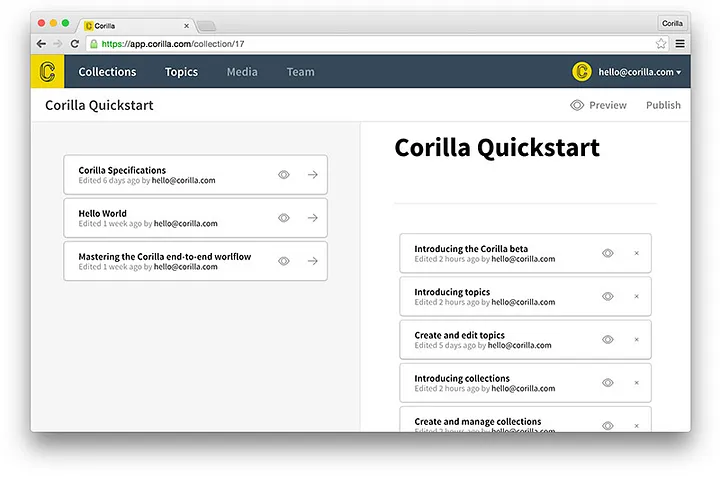Publish the Corilla Quickstart collection
720x480 pixels.
[x=663, y=105]
